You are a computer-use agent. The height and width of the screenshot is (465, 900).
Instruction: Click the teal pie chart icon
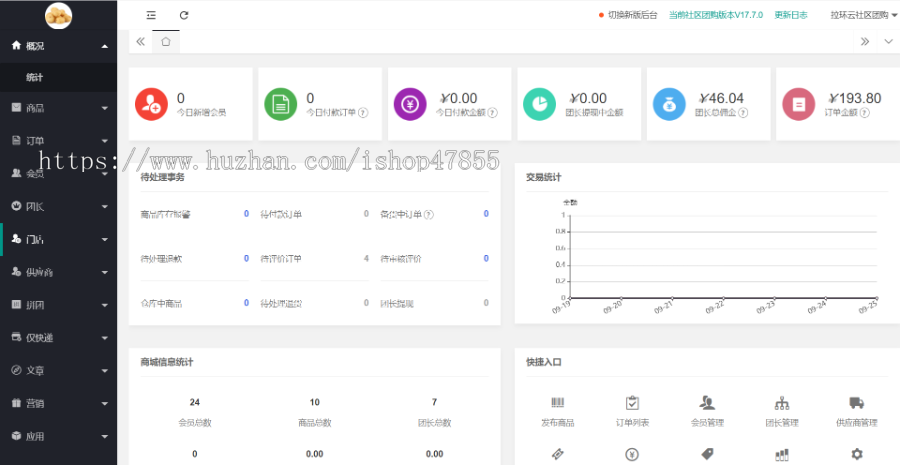tap(540, 104)
